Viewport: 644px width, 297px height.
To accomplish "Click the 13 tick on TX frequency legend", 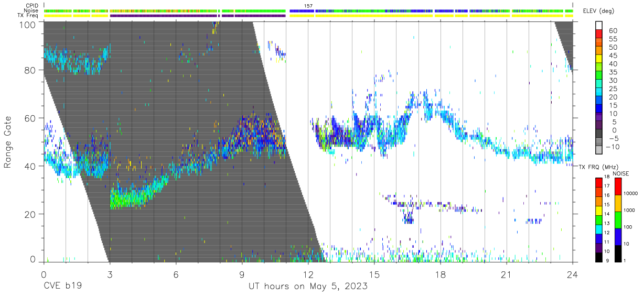I will [x=606, y=224].
